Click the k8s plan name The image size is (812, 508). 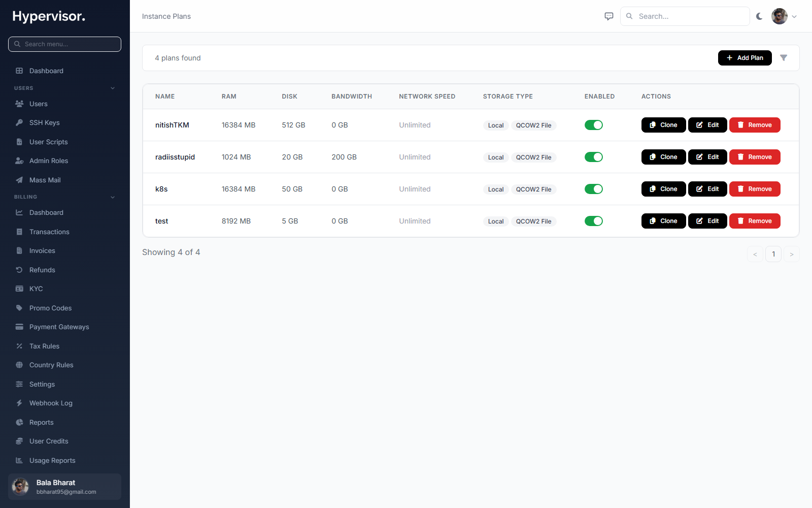point(161,189)
